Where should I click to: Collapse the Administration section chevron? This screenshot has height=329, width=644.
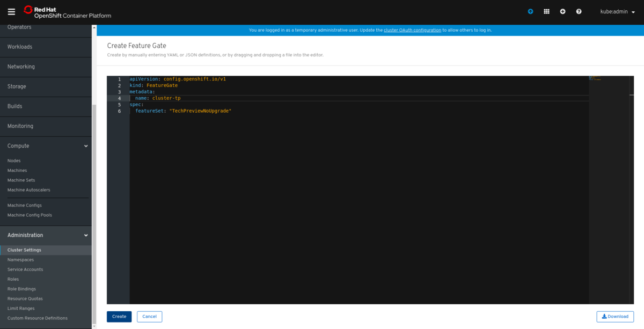click(86, 235)
